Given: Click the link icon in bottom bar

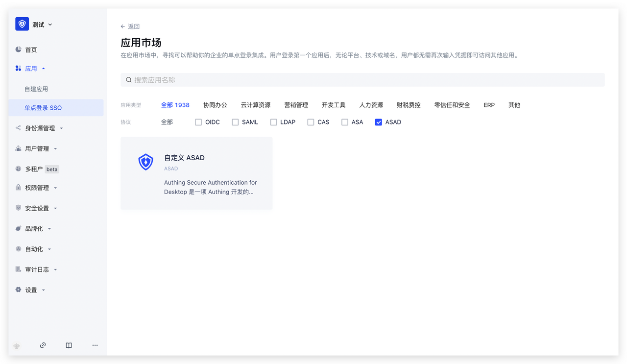Looking at the screenshot, I should pos(43,345).
